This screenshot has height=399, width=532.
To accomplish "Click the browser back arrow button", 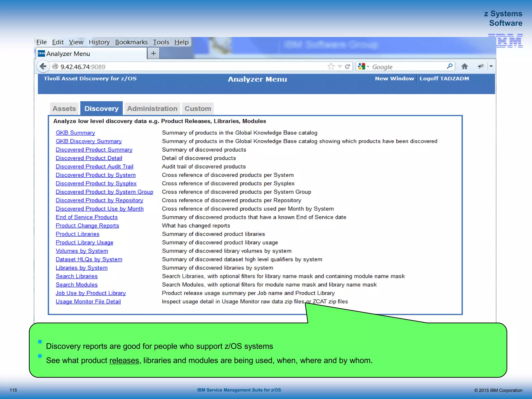I will 43,66.
